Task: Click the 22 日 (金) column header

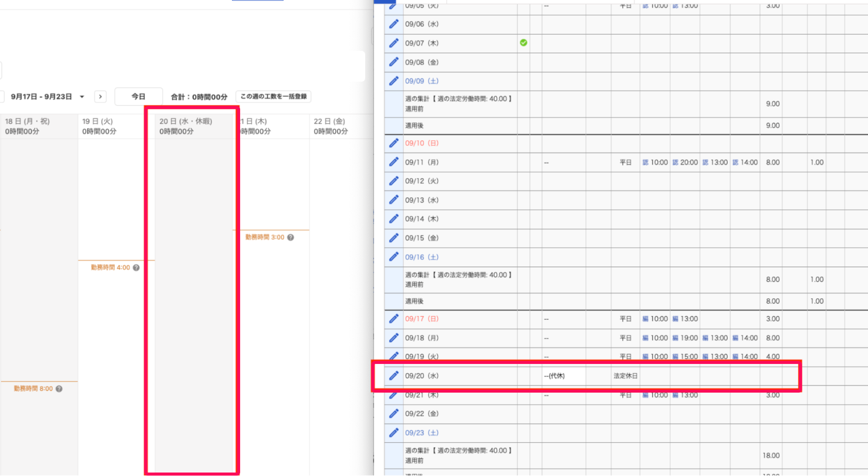Action: click(341, 126)
